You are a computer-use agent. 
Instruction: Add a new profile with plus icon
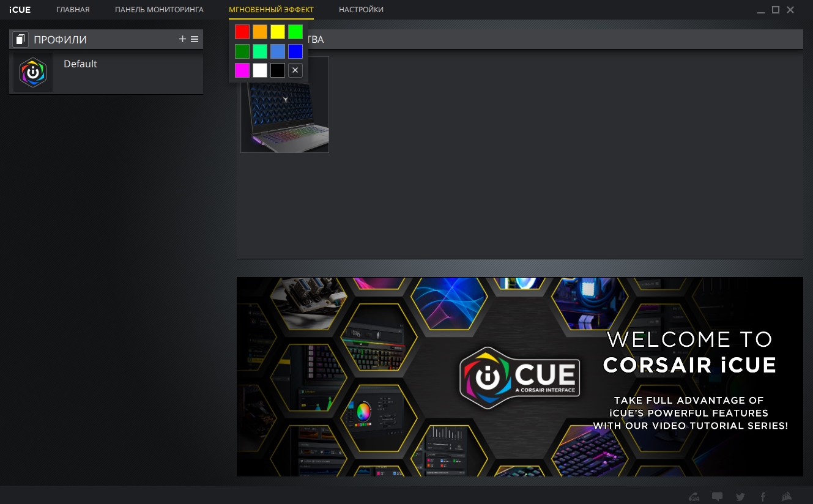(182, 39)
